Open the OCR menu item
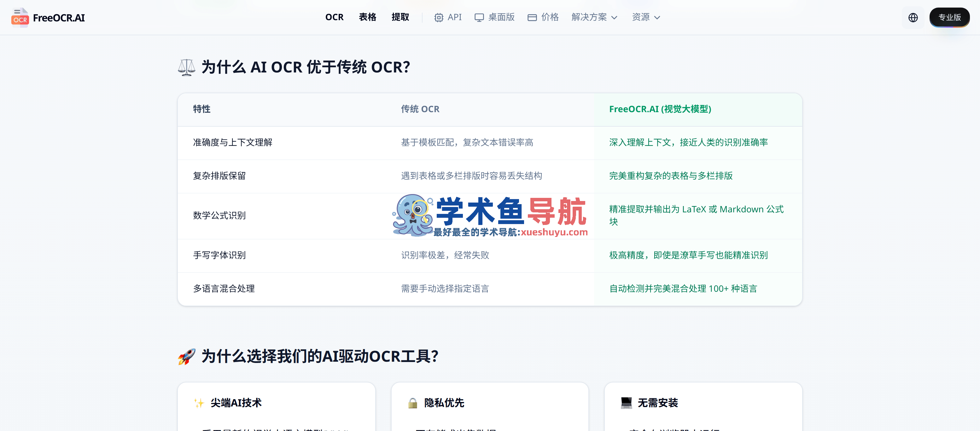 click(x=335, y=17)
